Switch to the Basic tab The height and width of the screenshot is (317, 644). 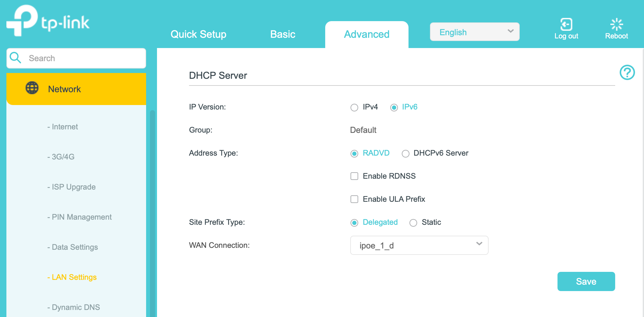(283, 34)
